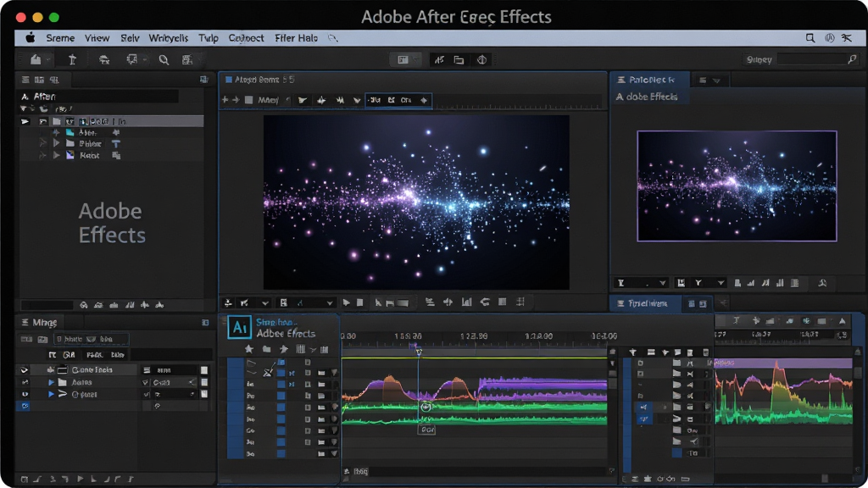
Task: Click the filter field in the Minge panel
Action: 92,339
